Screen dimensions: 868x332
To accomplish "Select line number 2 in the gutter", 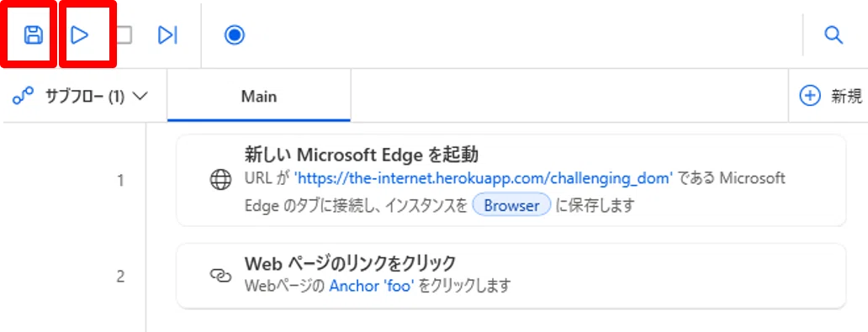I will [120, 277].
